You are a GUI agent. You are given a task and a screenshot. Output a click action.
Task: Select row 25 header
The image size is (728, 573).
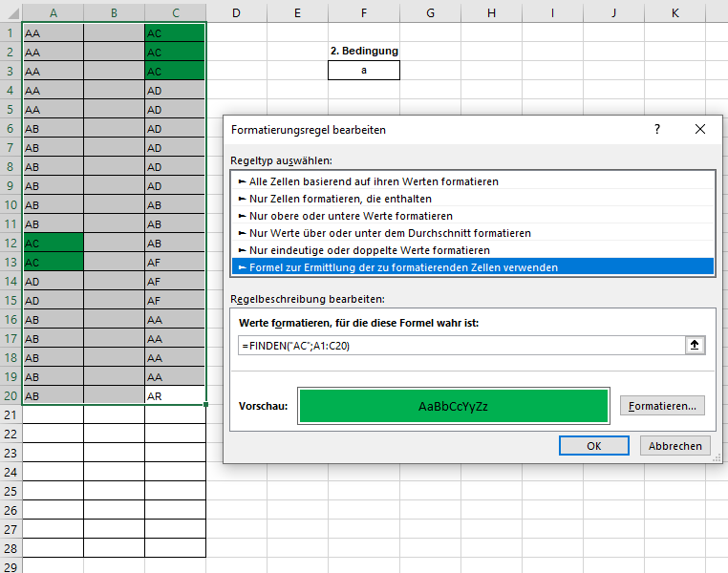point(11,491)
